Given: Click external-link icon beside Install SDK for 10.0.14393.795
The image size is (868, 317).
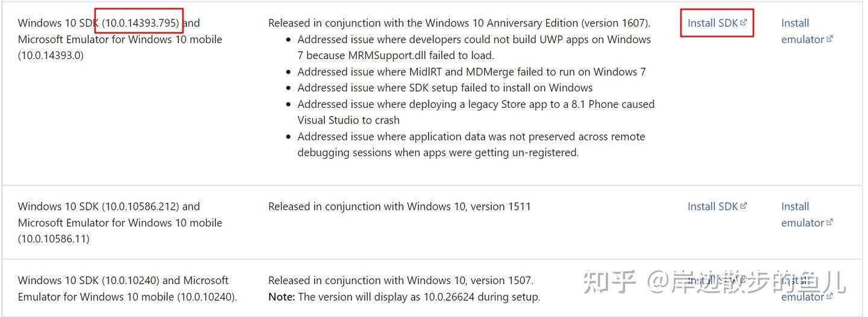Looking at the screenshot, I should pos(744,22).
